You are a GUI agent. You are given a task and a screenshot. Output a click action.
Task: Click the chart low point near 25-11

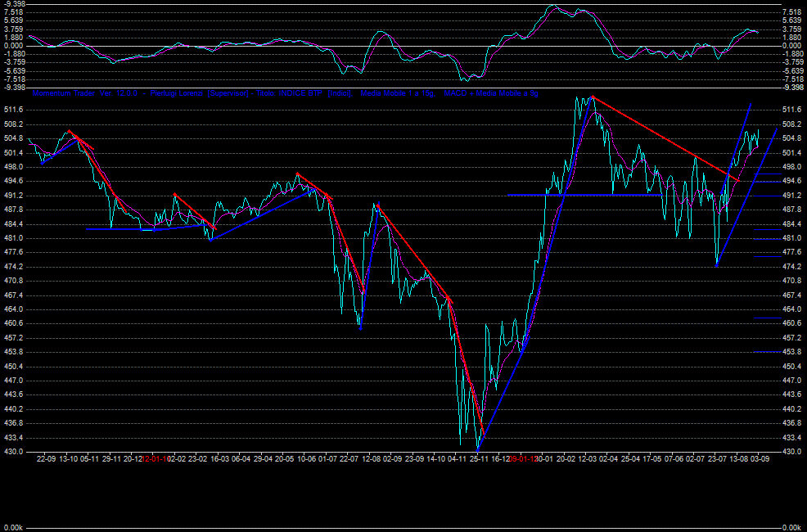tap(476, 447)
